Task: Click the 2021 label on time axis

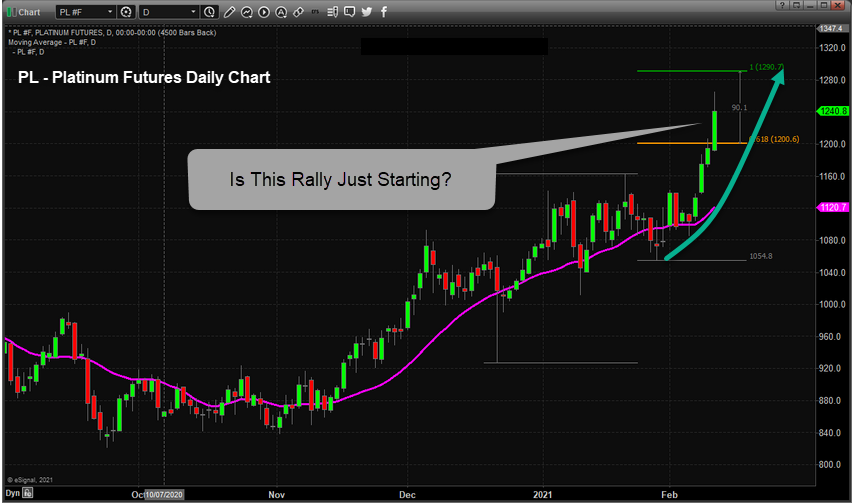Action: click(542, 494)
